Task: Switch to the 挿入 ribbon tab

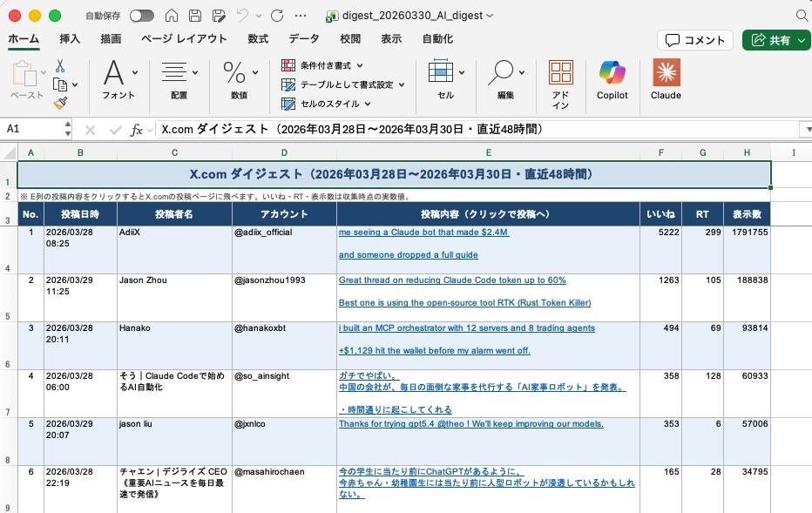Action: point(70,39)
